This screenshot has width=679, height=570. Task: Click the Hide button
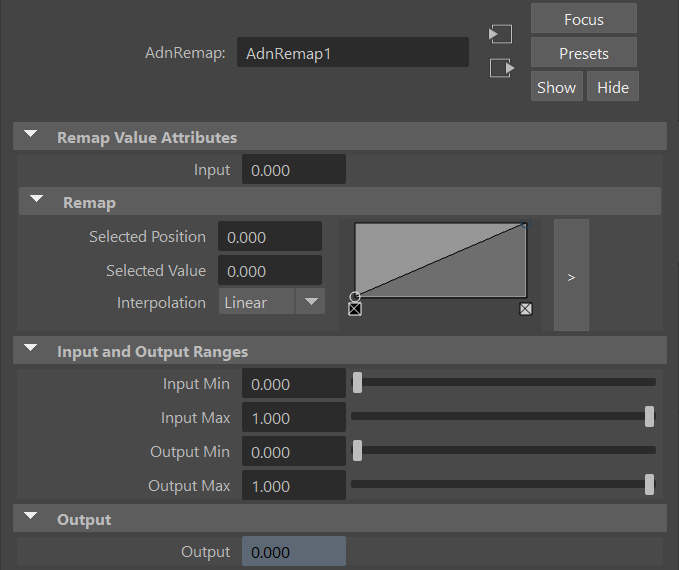[x=612, y=87]
